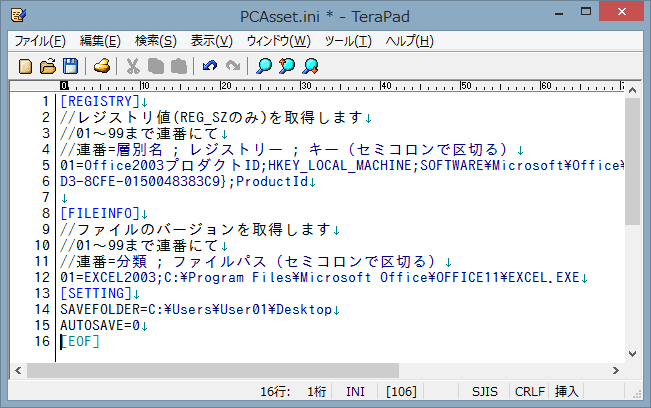Click the [EOF] marker
Screen dimensions: 651x408
[x=80, y=342]
